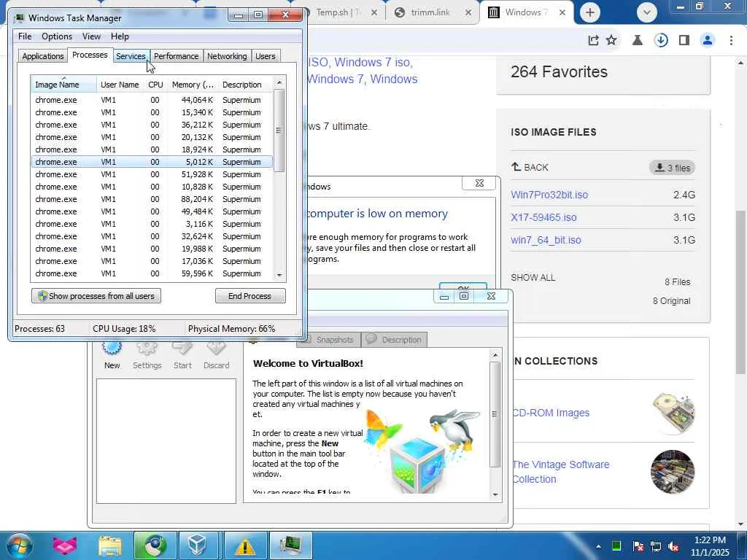Click the End Process button
The height and width of the screenshot is (560, 747).
pos(250,296)
